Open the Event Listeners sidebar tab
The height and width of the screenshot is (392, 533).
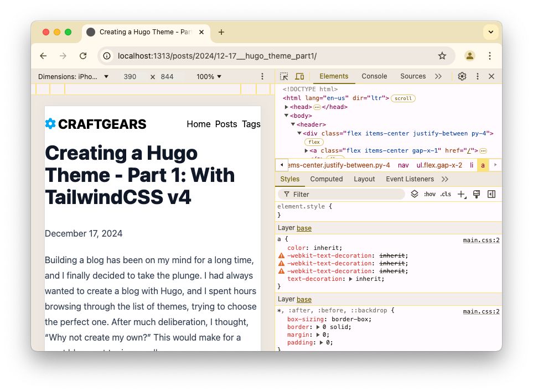click(x=410, y=179)
